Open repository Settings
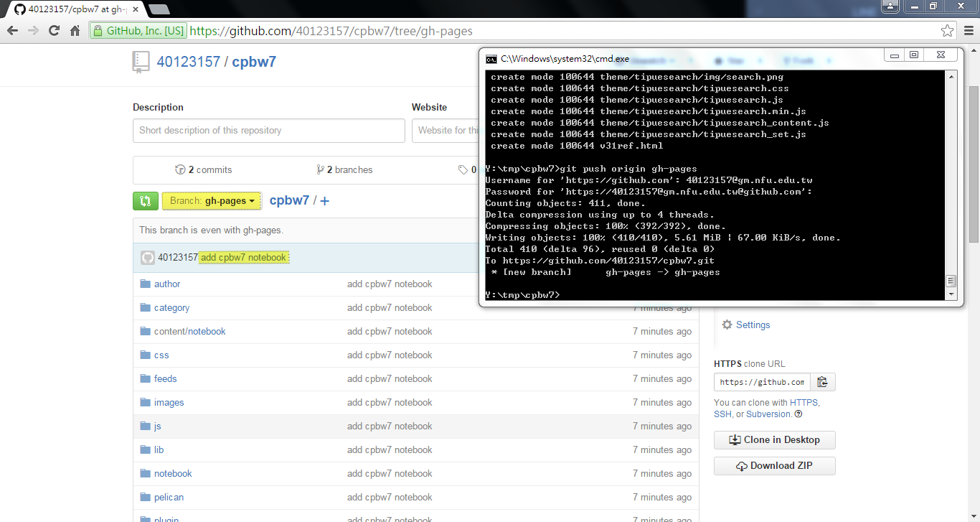 coord(745,325)
